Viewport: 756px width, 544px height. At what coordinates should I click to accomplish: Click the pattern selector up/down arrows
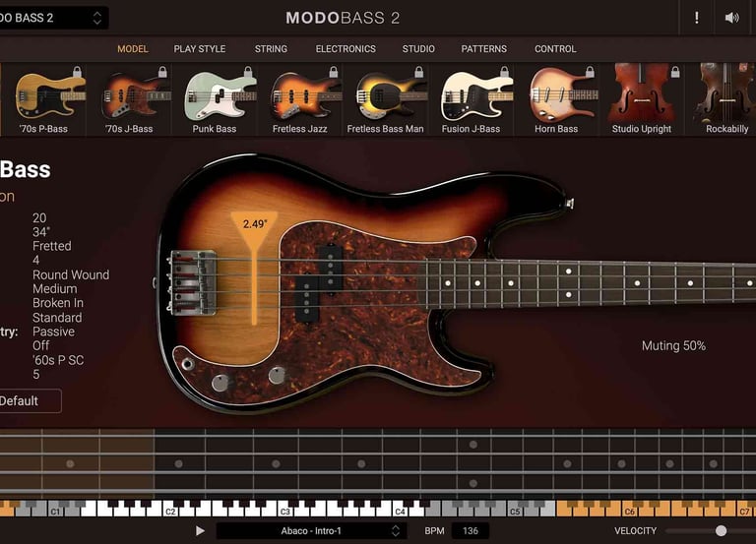(396, 530)
